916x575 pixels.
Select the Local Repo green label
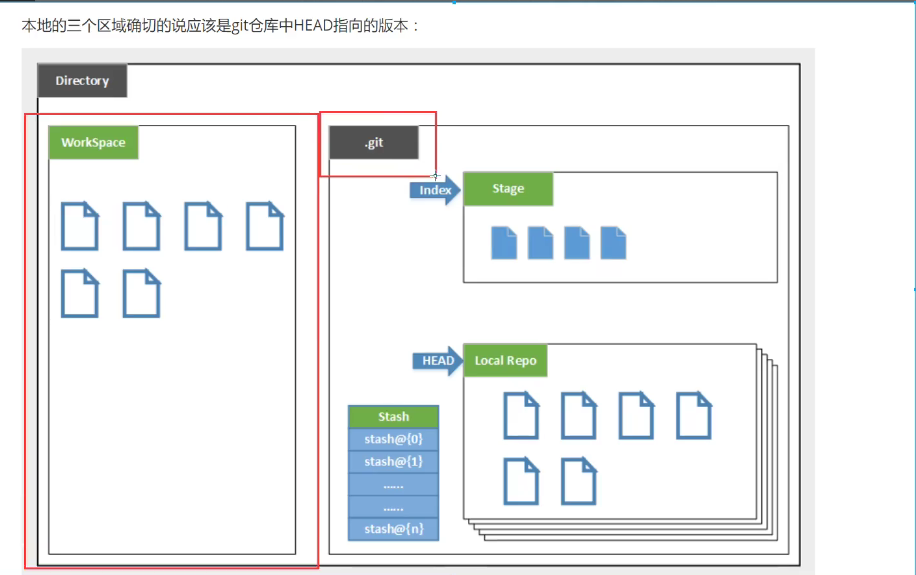tap(505, 361)
